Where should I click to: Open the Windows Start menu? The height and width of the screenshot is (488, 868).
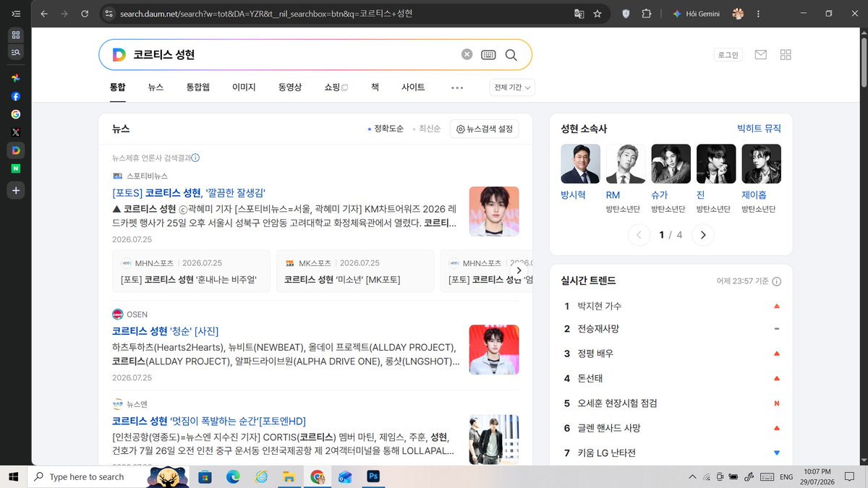(x=14, y=476)
